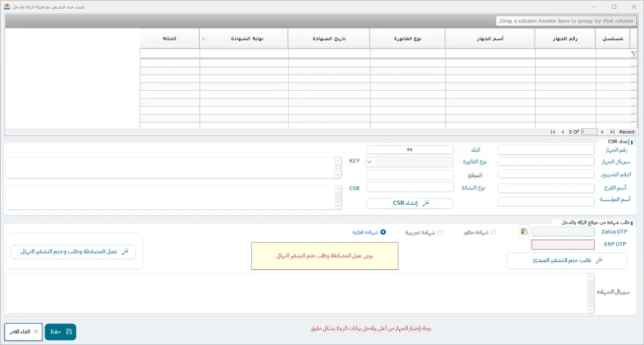
Task: Focus the الموقع input field
Action: click(410, 175)
